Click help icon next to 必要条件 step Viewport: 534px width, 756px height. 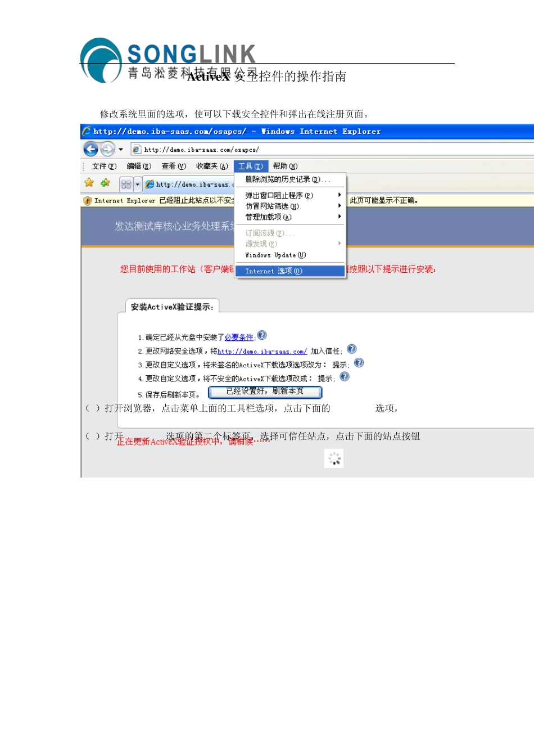click(262, 335)
